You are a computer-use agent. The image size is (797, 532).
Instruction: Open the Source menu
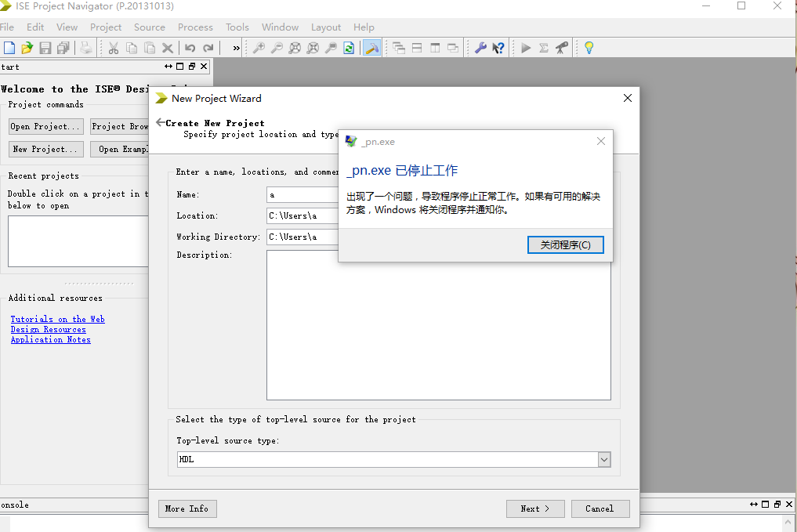(x=150, y=27)
